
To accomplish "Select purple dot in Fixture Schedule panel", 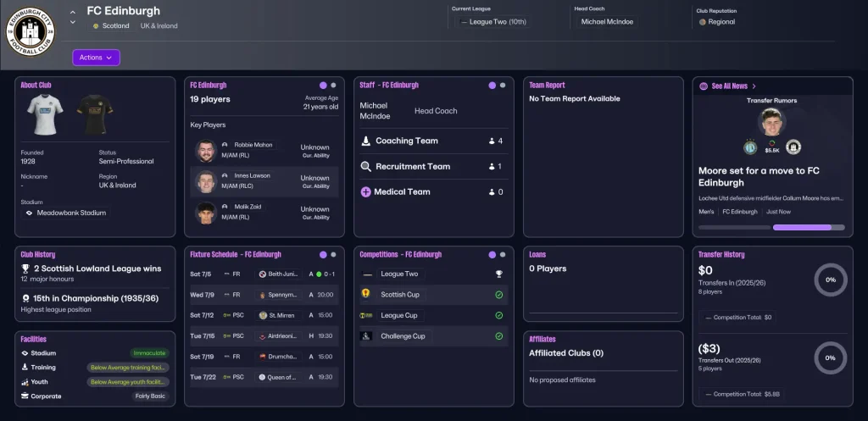I will (x=323, y=254).
